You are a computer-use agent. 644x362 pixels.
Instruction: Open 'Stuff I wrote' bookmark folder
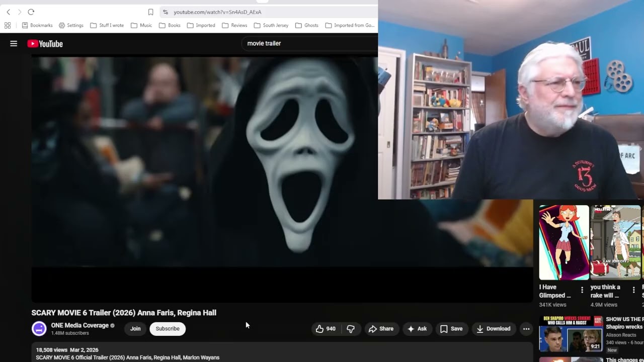(x=107, y=25)
